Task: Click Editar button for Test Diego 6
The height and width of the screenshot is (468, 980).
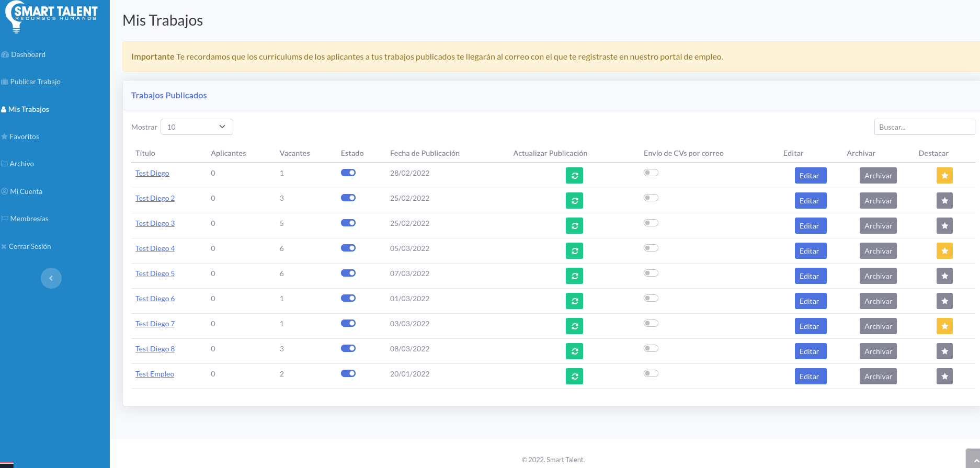Action: pos(810,301)
